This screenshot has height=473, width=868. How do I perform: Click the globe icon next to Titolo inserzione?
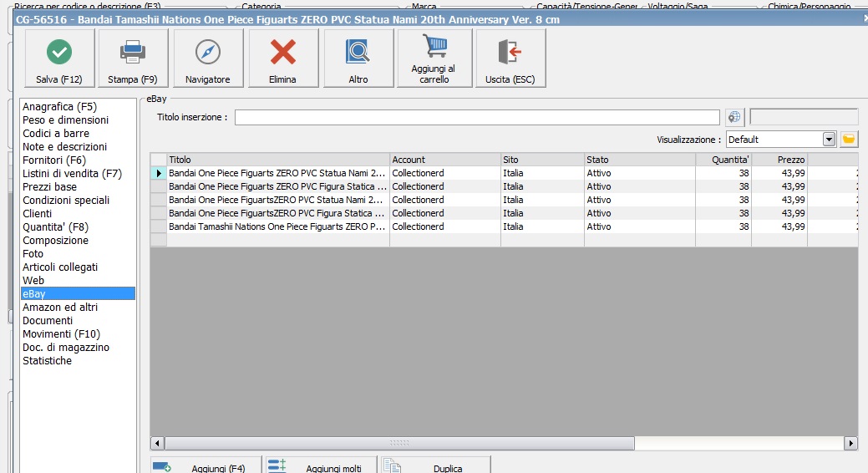coord(734,117)
